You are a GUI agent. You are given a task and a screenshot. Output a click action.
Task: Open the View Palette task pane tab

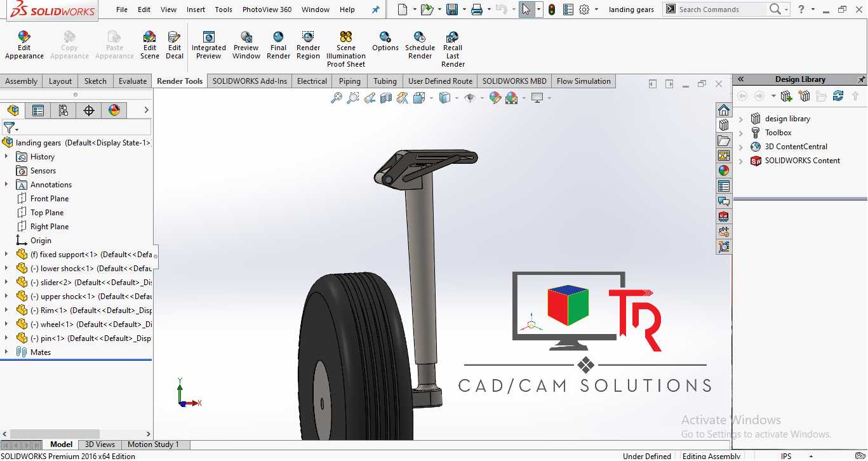pos(724,156)
